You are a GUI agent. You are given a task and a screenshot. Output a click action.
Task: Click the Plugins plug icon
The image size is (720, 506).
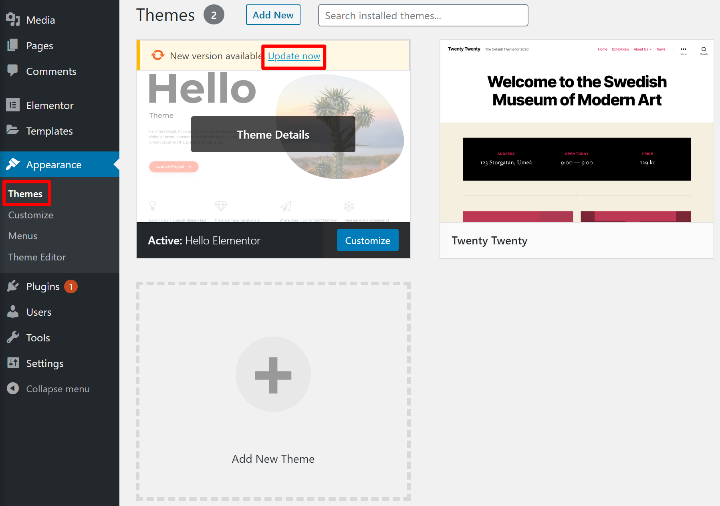click(13, 286)
